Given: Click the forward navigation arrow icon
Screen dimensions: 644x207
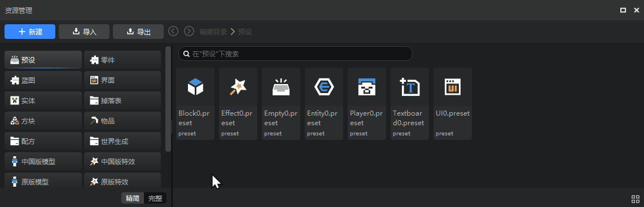Looking at the screenshot, I should tap(189, 31).
